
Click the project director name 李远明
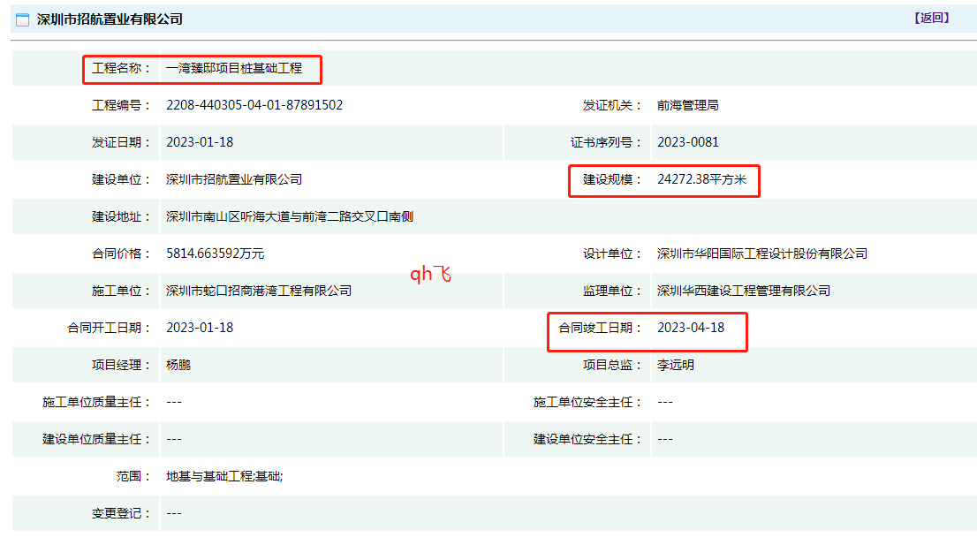point(675,365)
